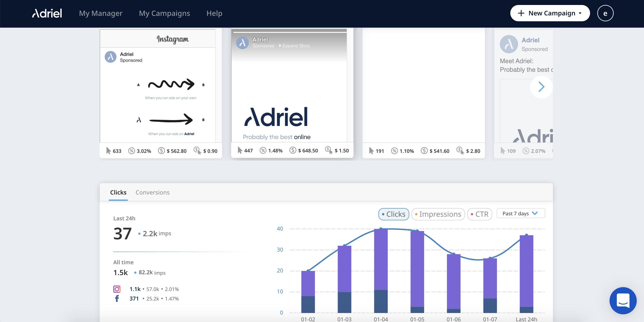Click the 82.2k imps all time value
Viewport: 644px width, 322px height.
152,273
